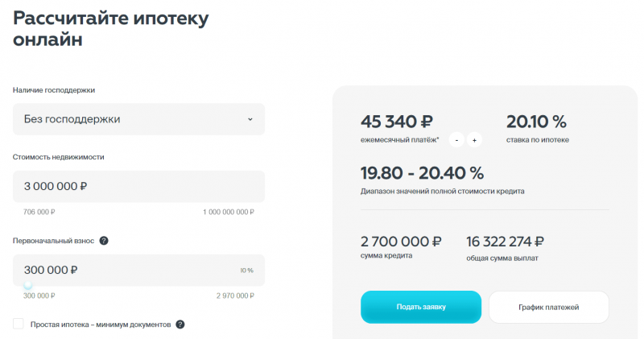Image resolution: width=644 pixels, height=339 pixels.
Task: Click the mortgage rate value 20.10 %
Action: [x=536, y=122]
